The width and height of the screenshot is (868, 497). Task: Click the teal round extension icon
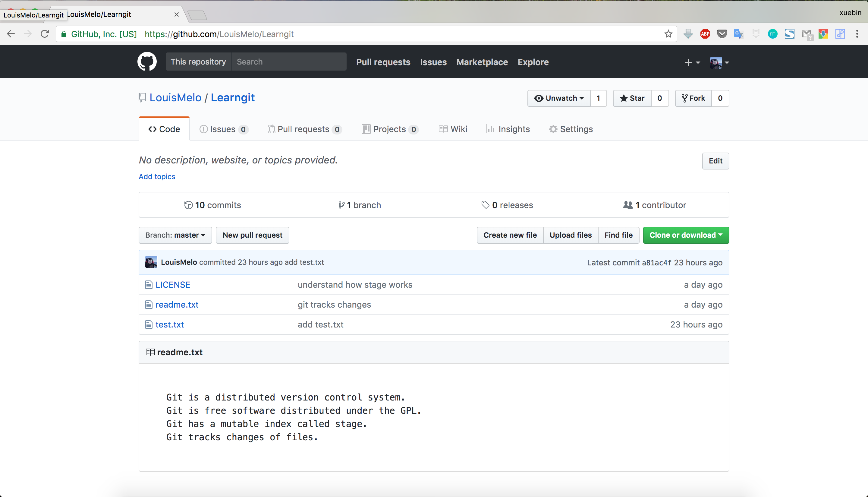tap(772, 34)
